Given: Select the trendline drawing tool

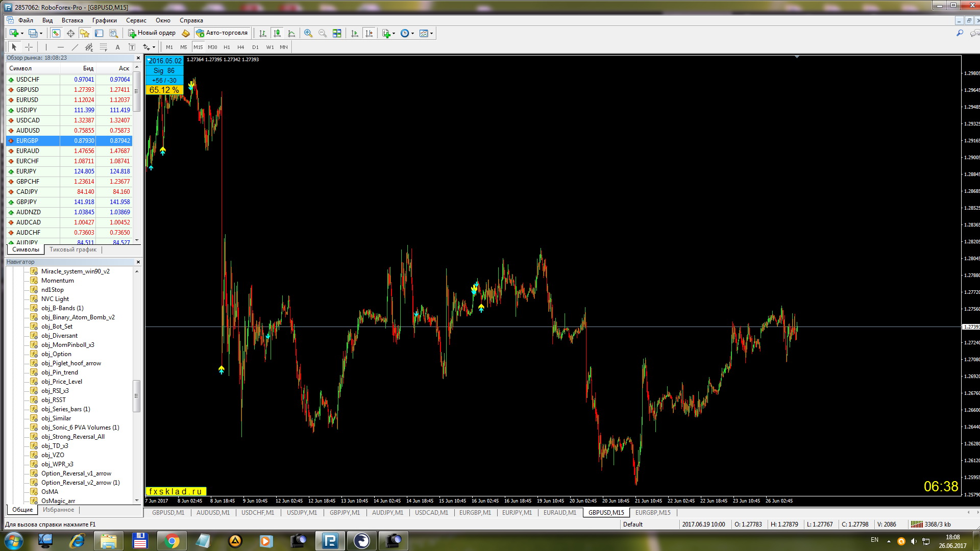Looking at the screenshot, I should point(75,47).
